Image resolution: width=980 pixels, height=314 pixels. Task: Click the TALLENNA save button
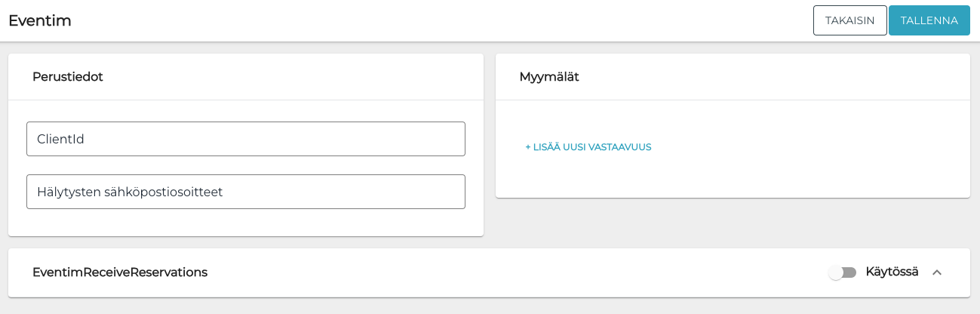pyautogui.click(x=929, y=20)
